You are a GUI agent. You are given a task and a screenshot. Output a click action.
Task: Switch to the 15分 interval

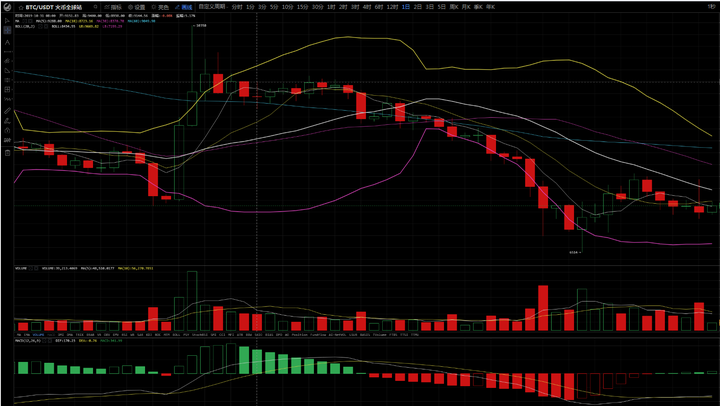[302, 7]
